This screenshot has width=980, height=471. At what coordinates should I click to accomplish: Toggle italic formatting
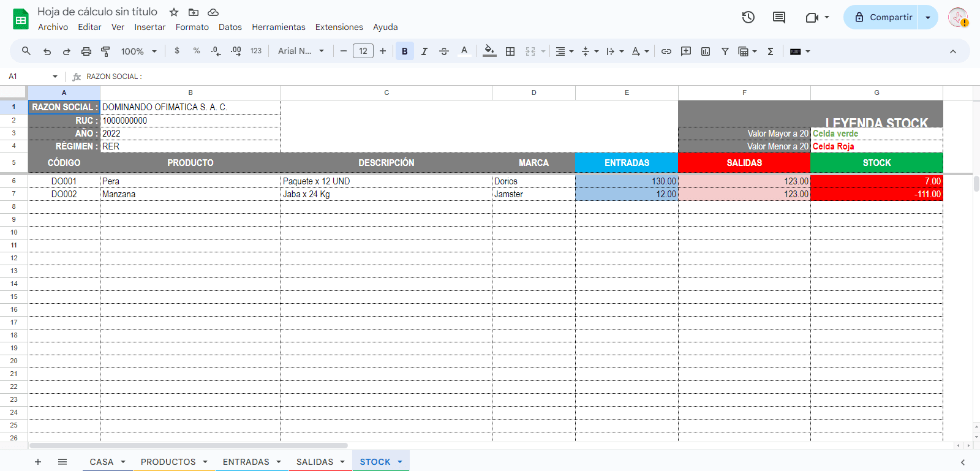pos(424,51)
